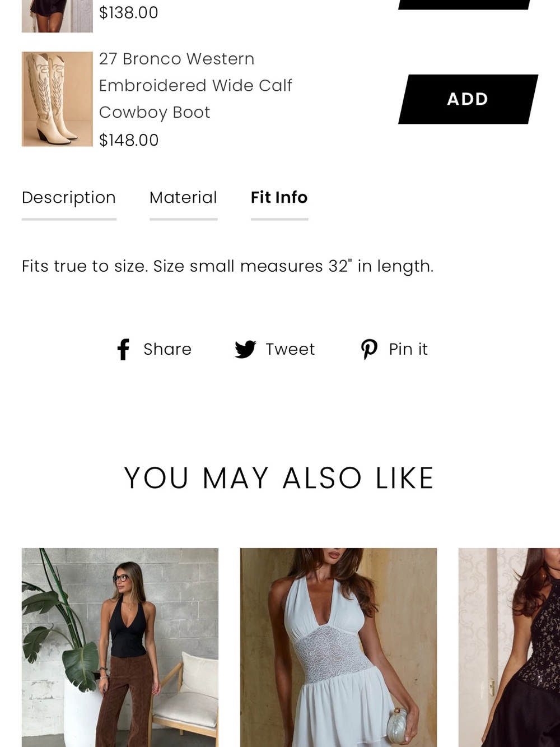Open the Description tab
The image size is (560, 747).
coord(69,197)
